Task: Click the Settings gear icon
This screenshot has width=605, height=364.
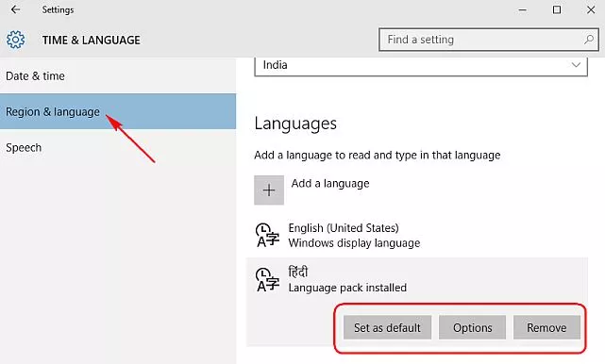Action: coord(15,40)
